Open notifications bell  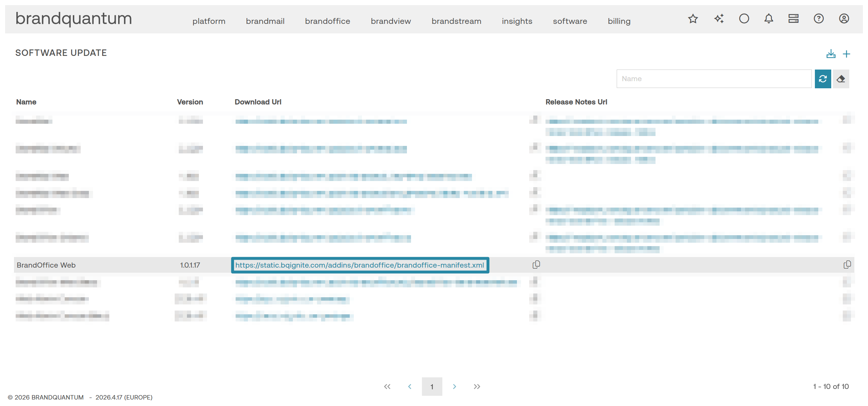click(769, 18)
